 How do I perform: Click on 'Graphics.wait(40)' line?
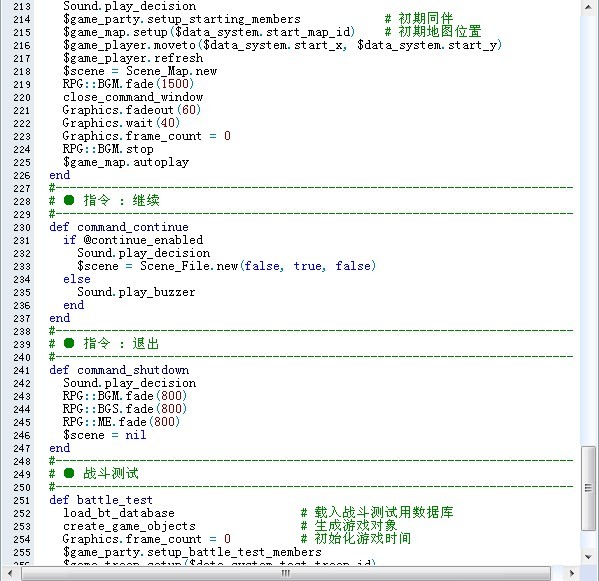121,123
